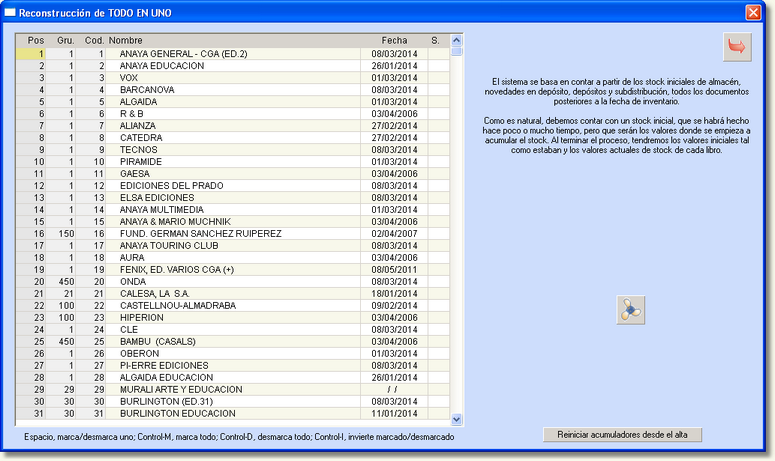Select the GAESA row
Viewport: 775px width, 461px height.
(x=233, y=173)
